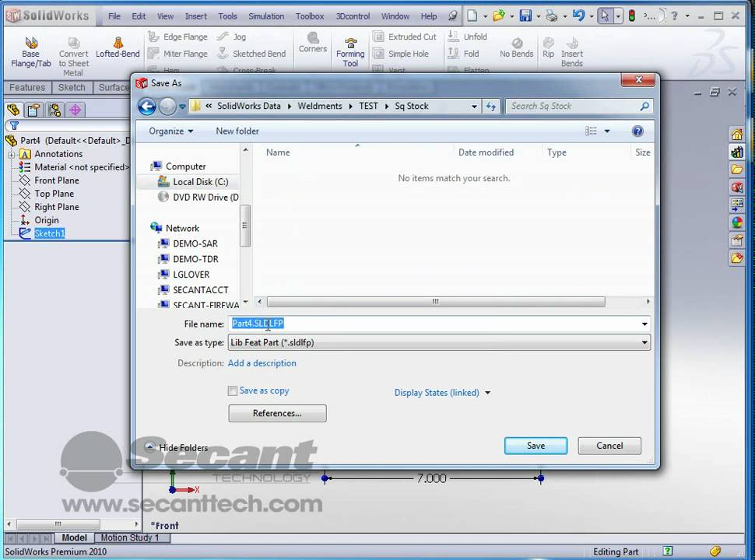Image resolution: width=755 pixels, height=560 pixels.
Task: Open the change view options dropdown arrow
Action: click(607, 131)
